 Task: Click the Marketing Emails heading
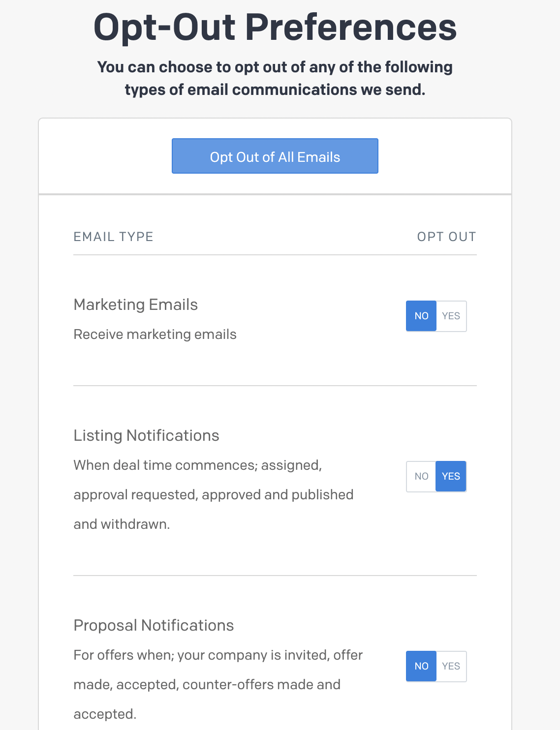136,304
